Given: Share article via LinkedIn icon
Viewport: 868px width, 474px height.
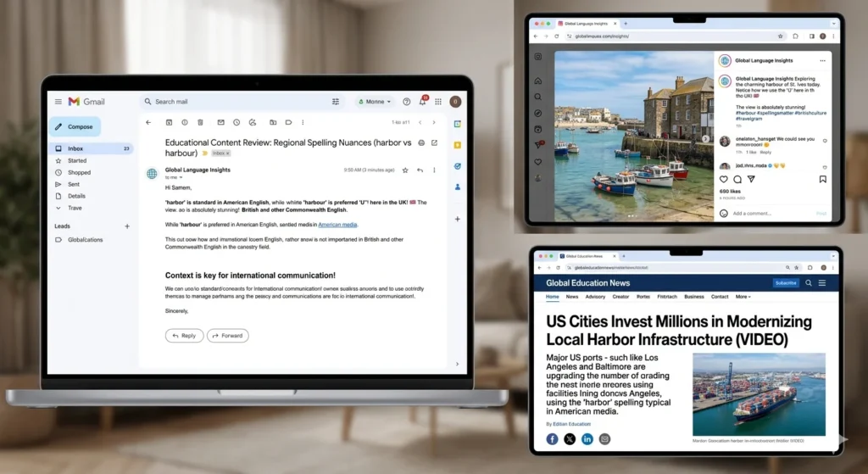Looking at the screenshot, I should pos(587,438).
